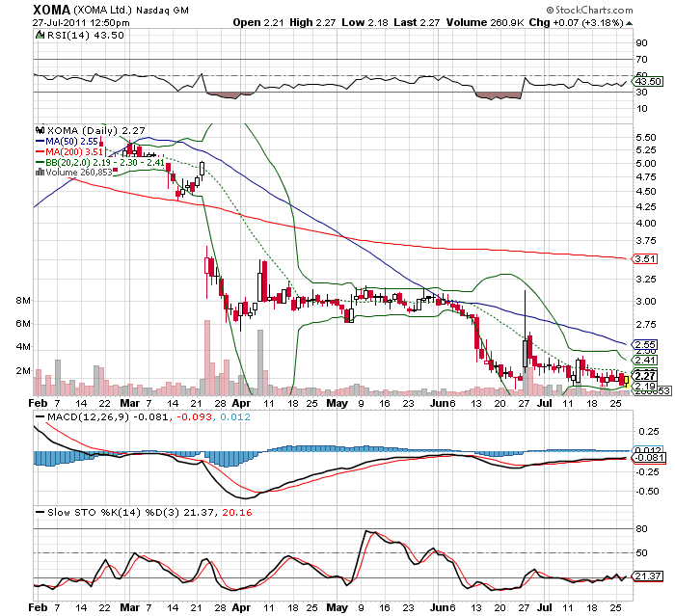Click the High 2.27 quote value
675x616 pixels.
312,22
